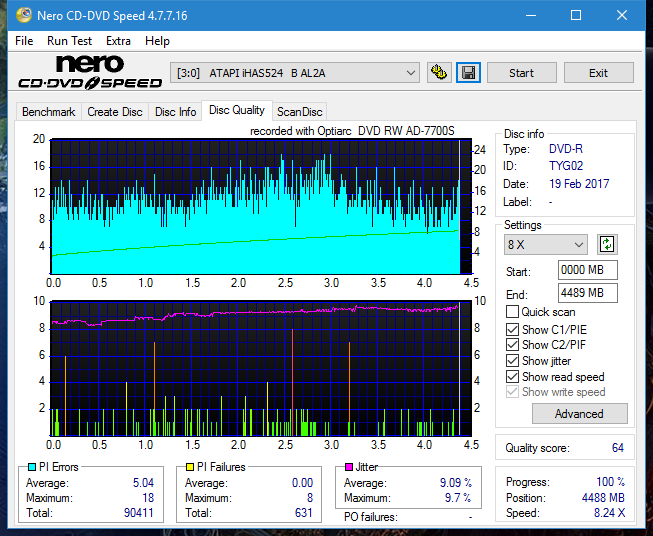Open the Help menu
Viewport: 653px width, 536px height.
157,41
